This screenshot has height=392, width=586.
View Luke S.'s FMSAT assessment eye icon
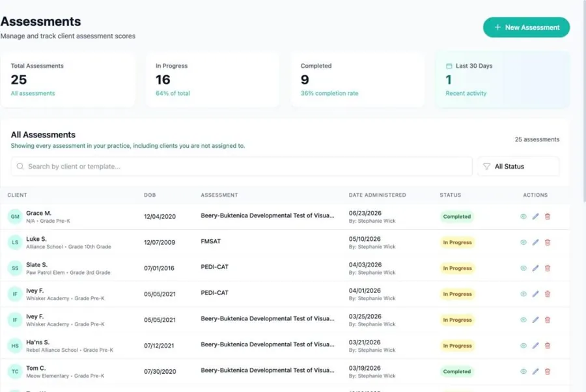[x=523, y=242]
